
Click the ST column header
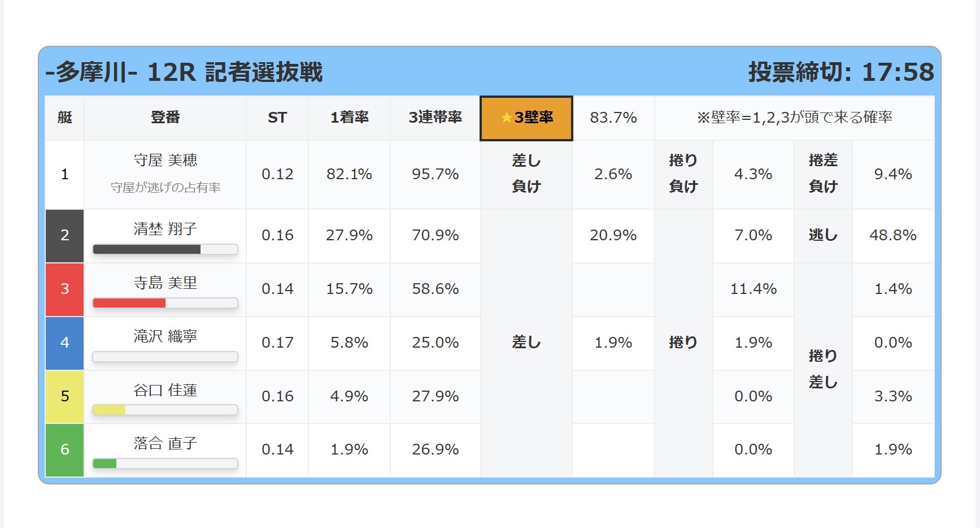(x=277, y=118)
